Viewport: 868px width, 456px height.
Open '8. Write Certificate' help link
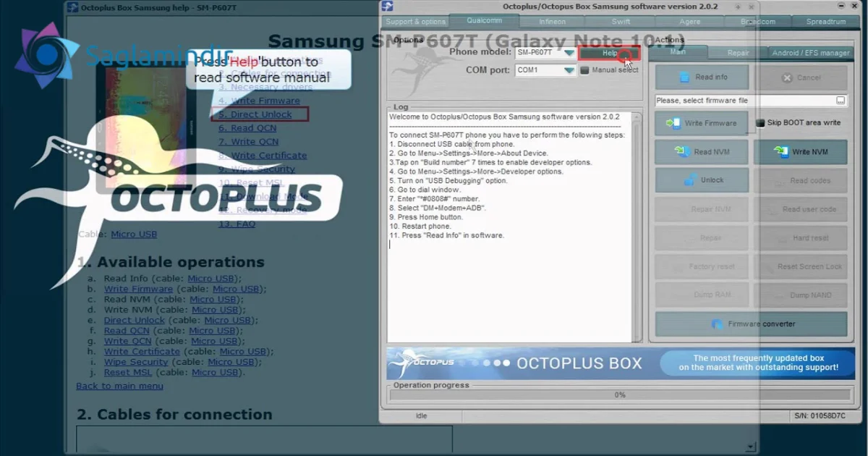pos(263,156)
